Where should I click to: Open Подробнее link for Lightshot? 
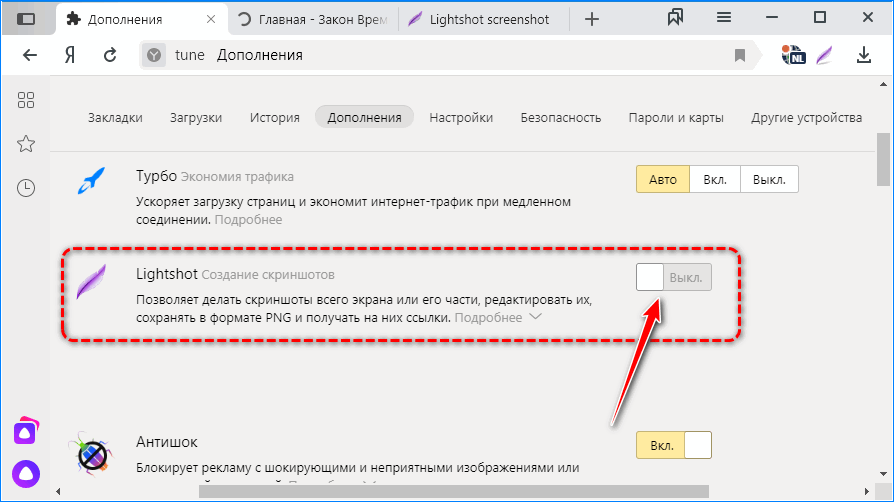pos(488,318)
